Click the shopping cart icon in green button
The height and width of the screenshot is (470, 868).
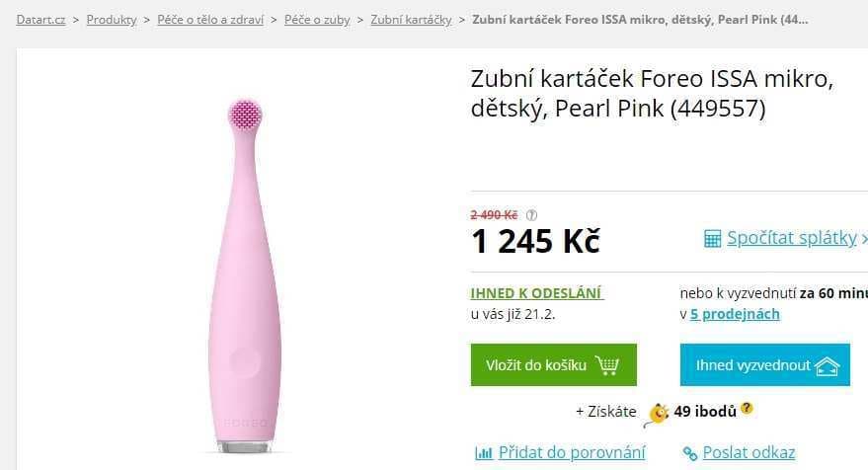tap(607, 365)
